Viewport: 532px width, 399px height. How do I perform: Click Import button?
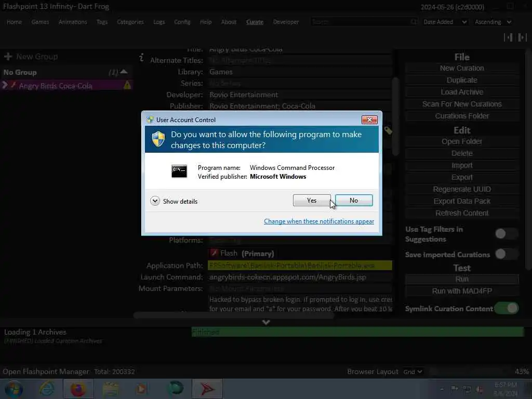coord(462,166)
